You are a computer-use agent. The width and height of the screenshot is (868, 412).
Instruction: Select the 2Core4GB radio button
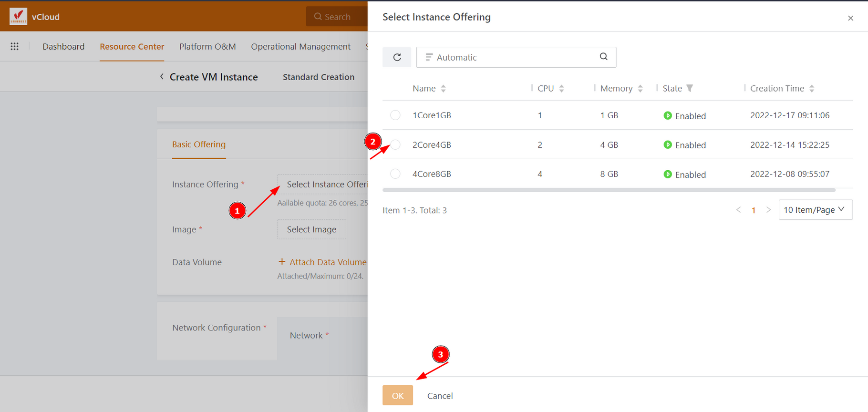(x=395, y=144)
